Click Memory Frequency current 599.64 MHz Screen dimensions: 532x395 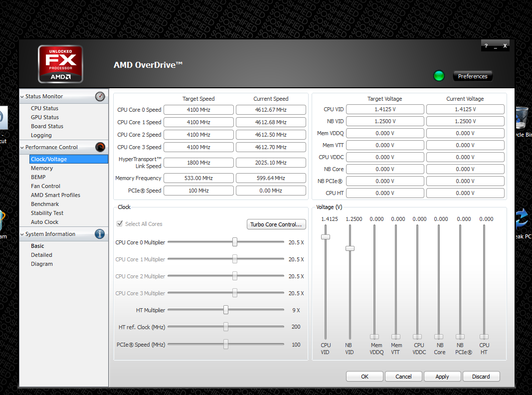(x=271, y=178)
